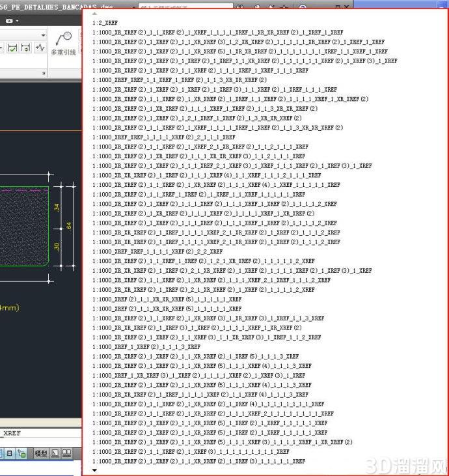Viewport: 449px width, 476px height.
Task: Open the dimension panel dialog launcher arrow
Action: [x=44, y=73]
